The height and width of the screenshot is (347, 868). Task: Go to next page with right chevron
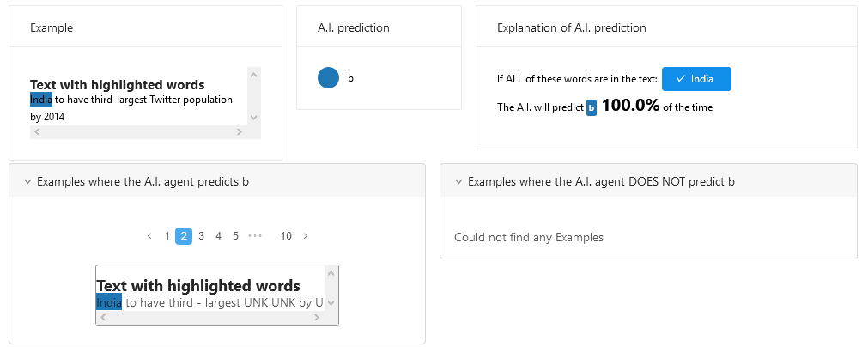tap(306, 236)
